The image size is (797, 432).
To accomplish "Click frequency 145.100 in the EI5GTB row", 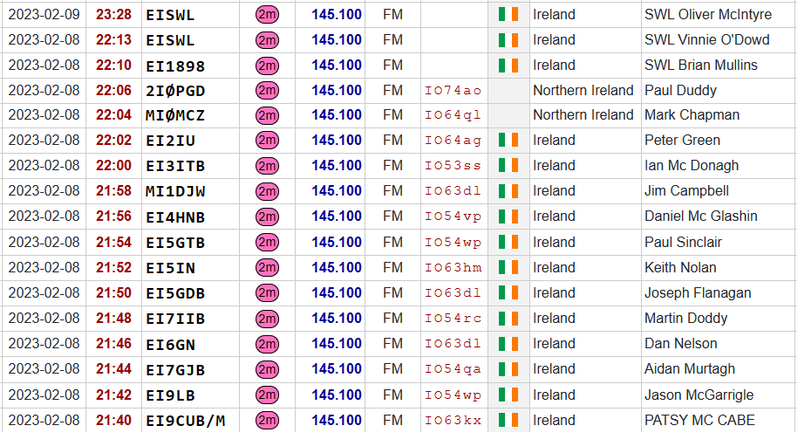I will coord(337,242).
